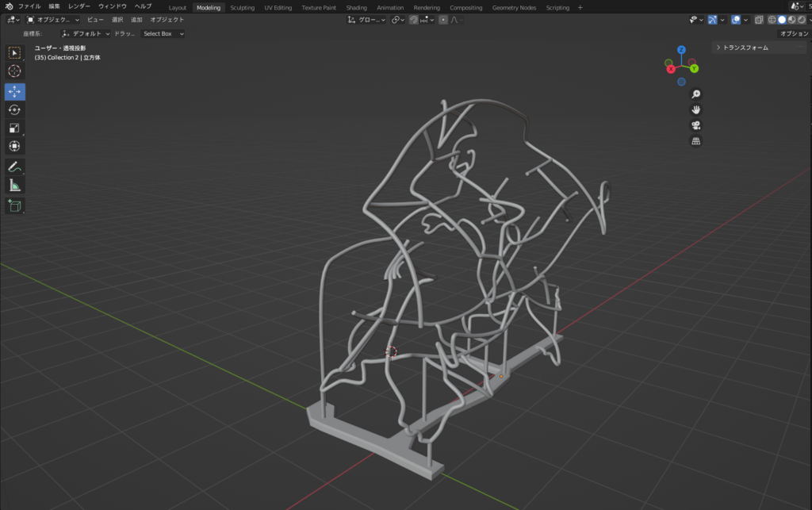Choose the Move tool

pyautogui.click(x=14, y=92)
